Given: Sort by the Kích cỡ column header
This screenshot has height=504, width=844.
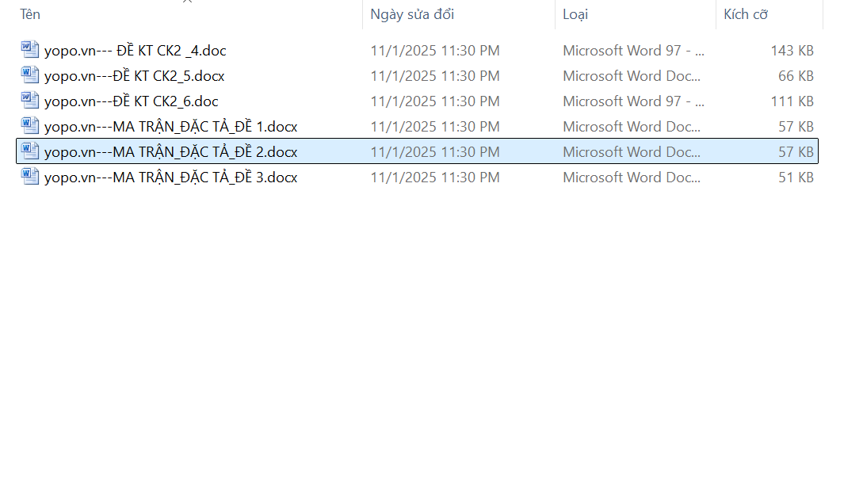Looking at the screenshot, I should [746, 14].
